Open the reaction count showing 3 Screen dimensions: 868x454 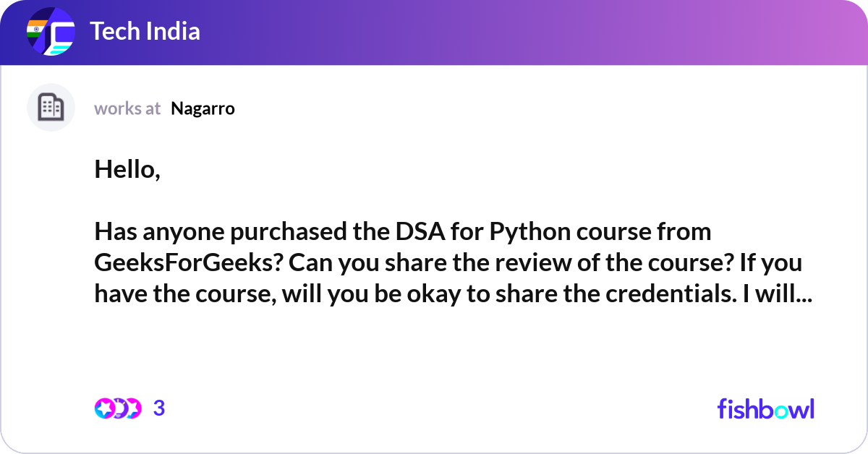coord(159,408)
